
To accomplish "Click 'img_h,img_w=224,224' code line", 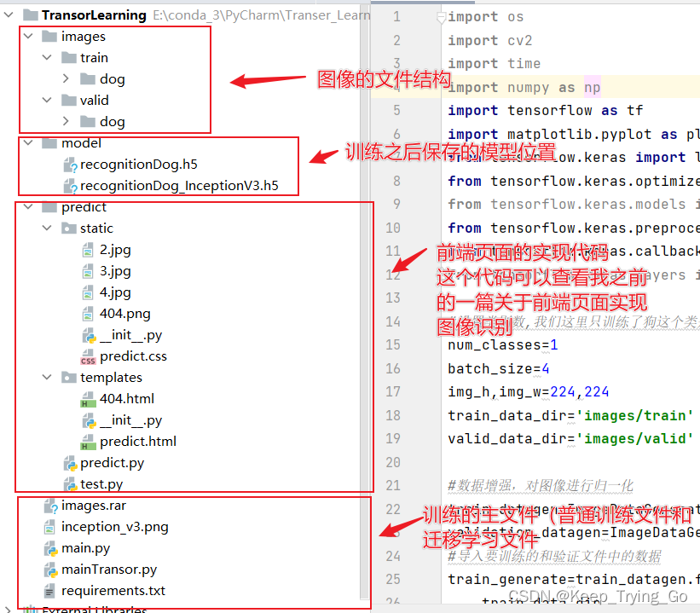I will [528, 392].
